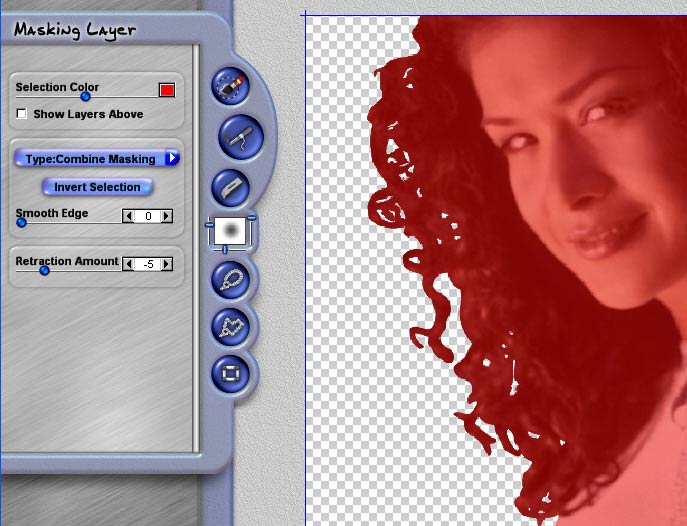This screenshot has width=687, height=526.
Task: Select the rope lasso tool
Action: click(x=230, y=280)
